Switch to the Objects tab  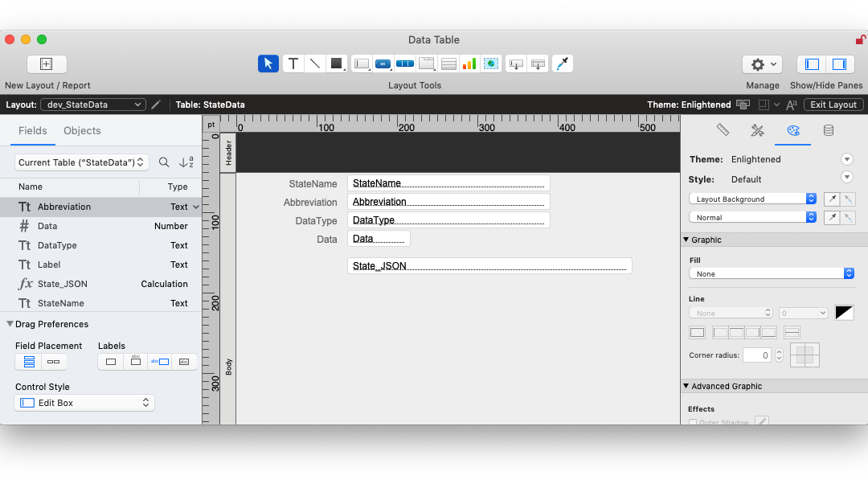point(82,131)
